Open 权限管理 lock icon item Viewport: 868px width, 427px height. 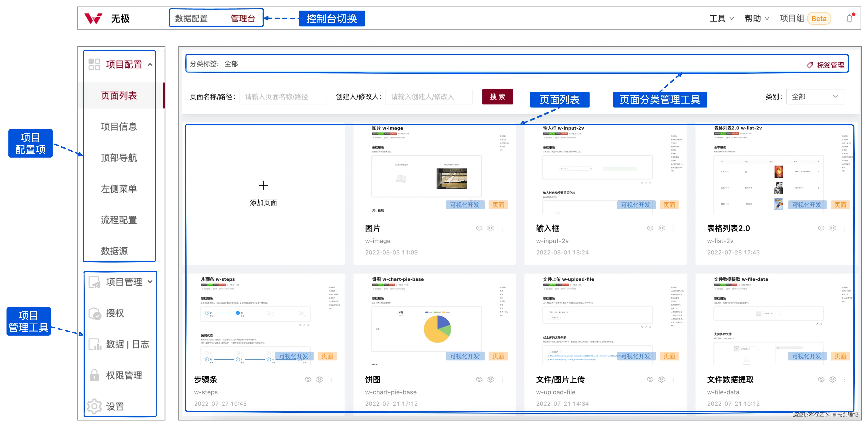(x=95, y=375)
